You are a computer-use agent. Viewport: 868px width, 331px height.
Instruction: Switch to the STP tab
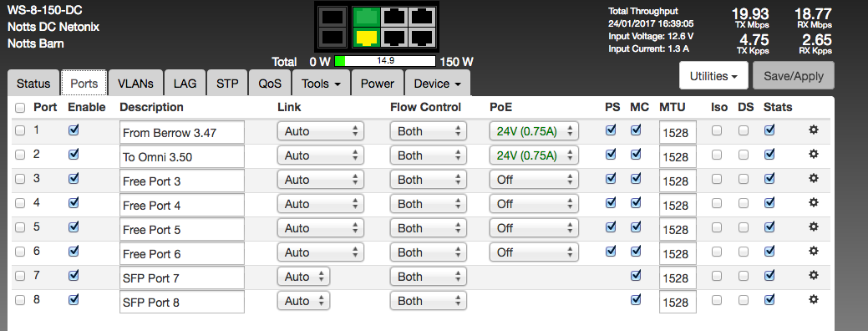tap(227, 84)
